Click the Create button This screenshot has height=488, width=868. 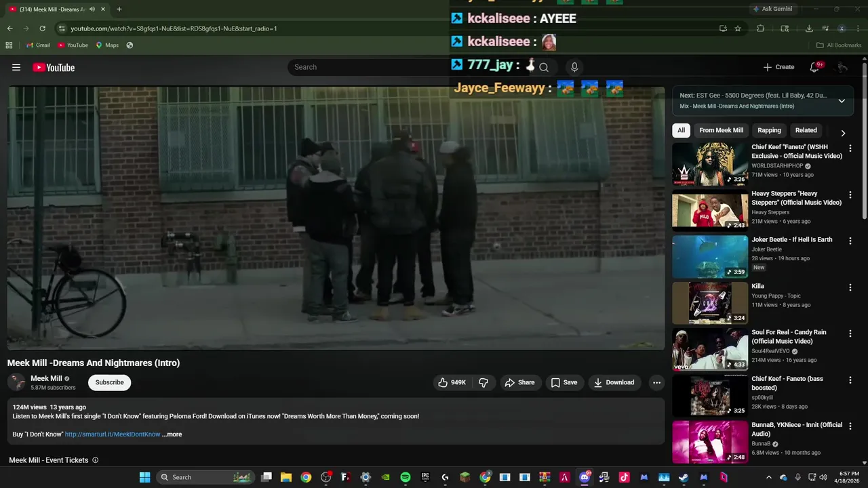pyautogui.click(x=778, y=67)
